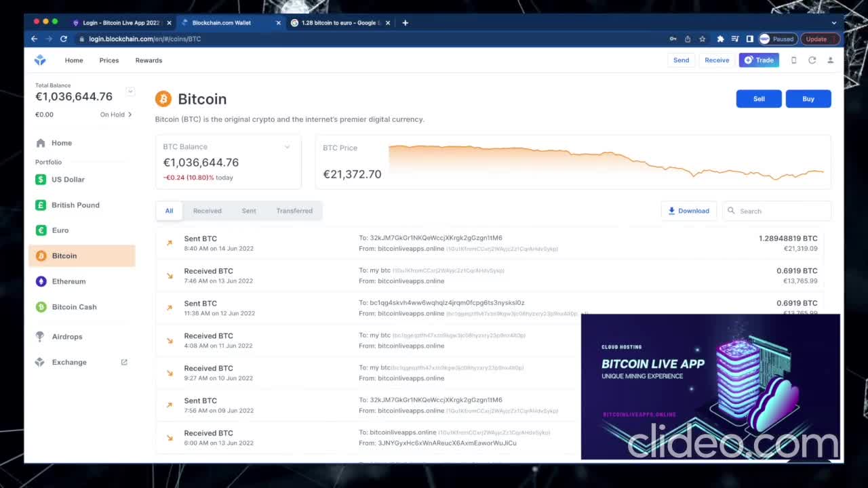Select the Transferred filter tab
The height and width of the screenshot is (488, 868).
[294, 211]
